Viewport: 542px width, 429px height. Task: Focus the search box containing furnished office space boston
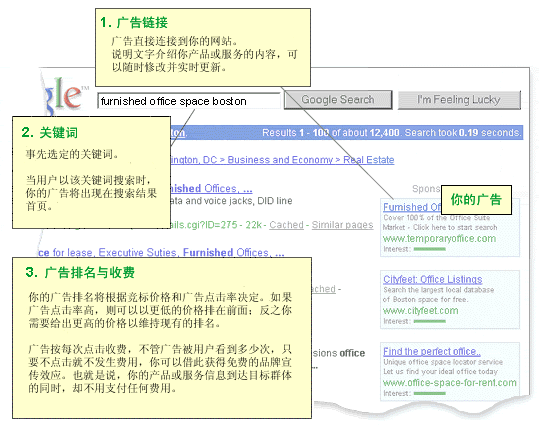[189, 101]
